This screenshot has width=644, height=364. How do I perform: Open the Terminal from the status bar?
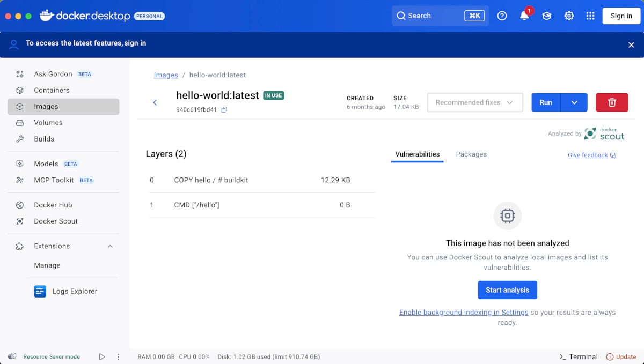tap(579, 356)
